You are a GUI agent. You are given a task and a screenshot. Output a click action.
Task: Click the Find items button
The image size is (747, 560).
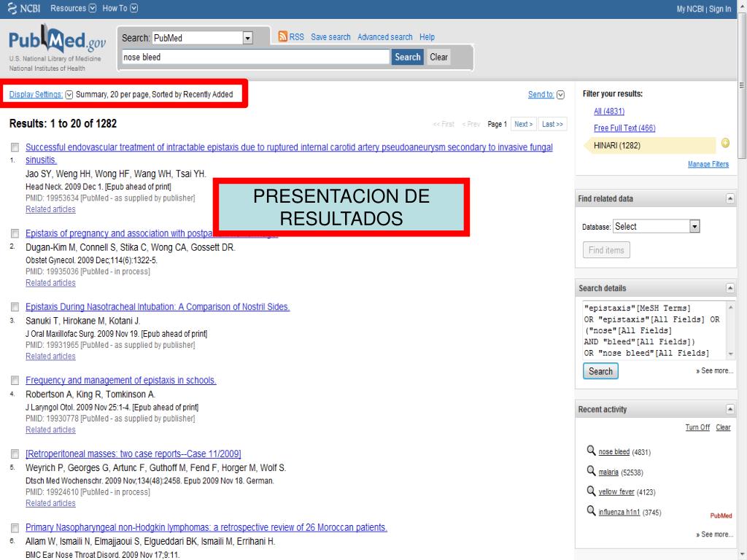[606, 250]
